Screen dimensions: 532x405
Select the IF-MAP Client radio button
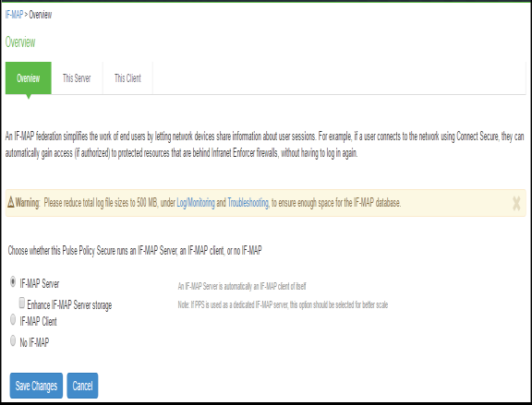(x=13, y=319)
